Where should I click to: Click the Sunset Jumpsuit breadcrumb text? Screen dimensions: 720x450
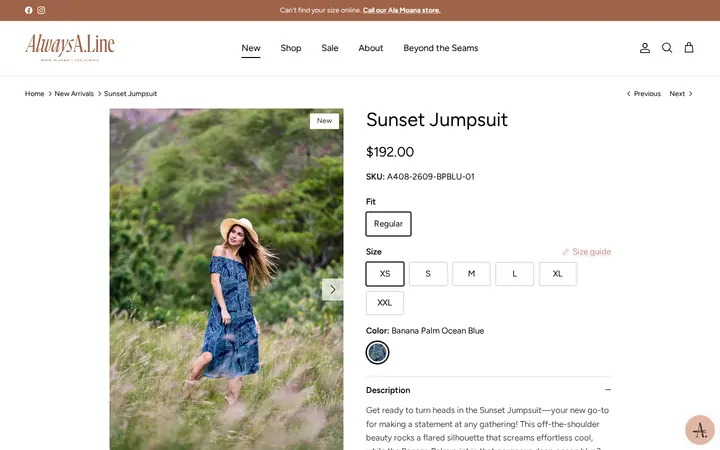(130, 94)
